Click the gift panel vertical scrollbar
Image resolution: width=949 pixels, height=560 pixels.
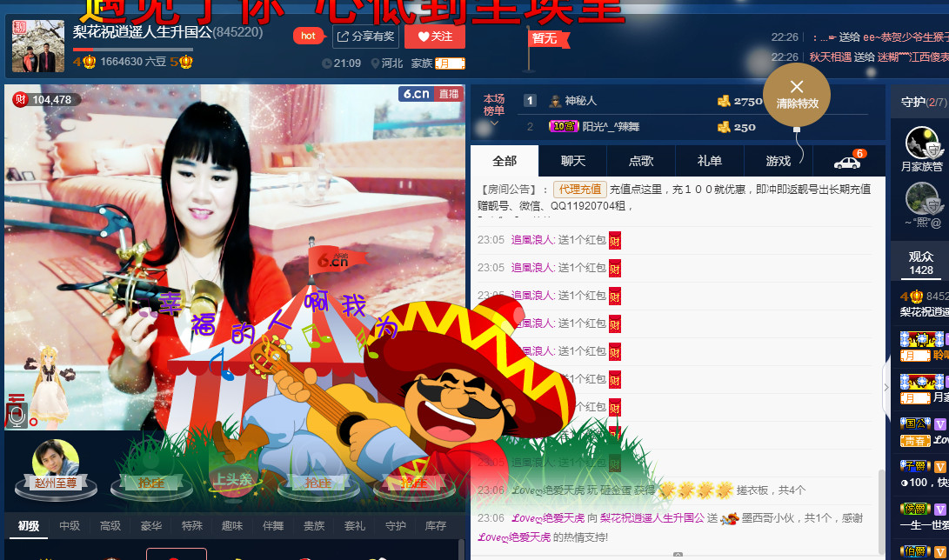coord(461,550)
